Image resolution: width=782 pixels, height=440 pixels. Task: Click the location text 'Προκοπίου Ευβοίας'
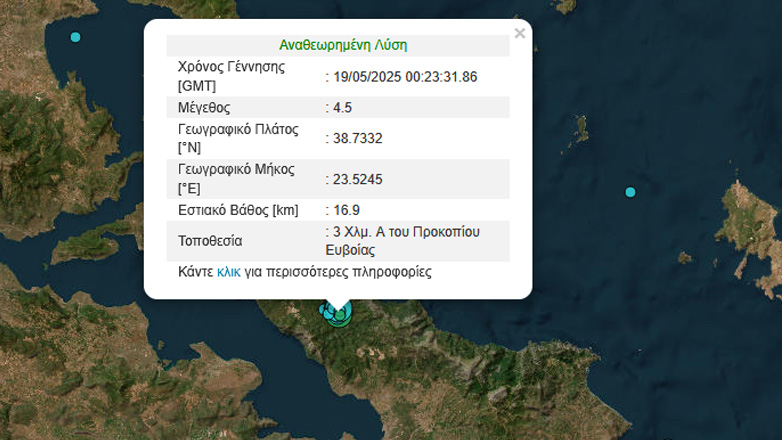(402, 241)
